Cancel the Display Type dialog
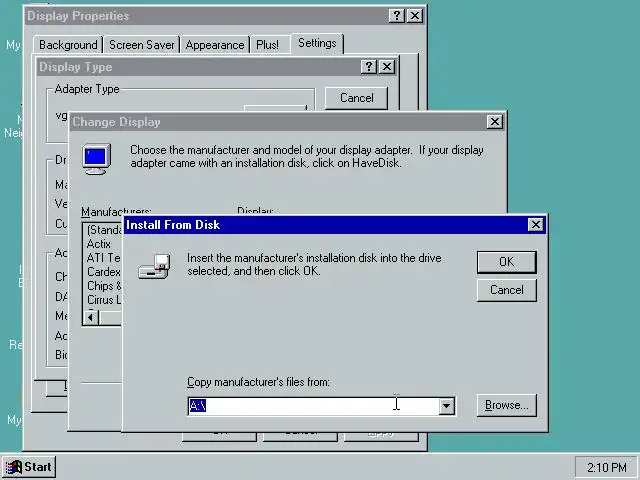Viewport: 640px width, 480px height. pos(356,98)
